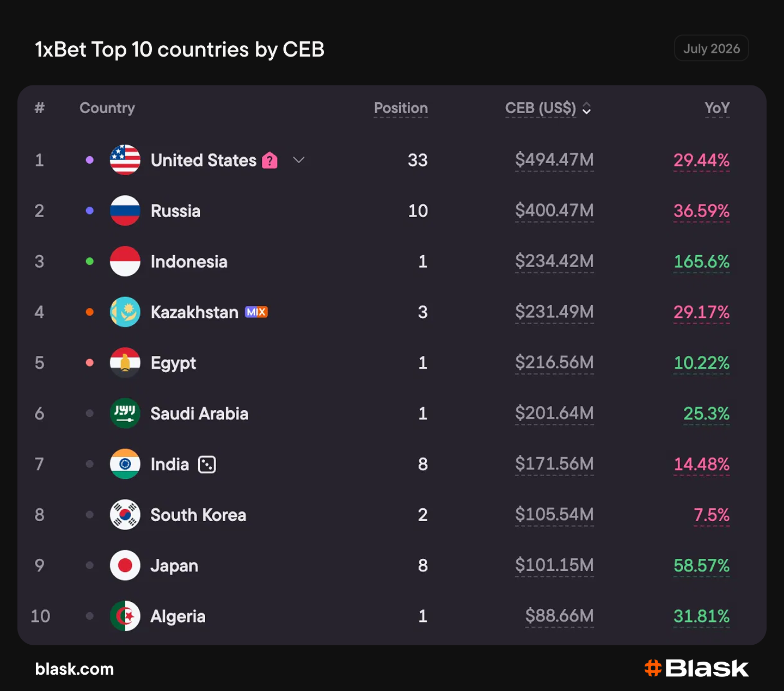Click the pink question-mark badge beside United States

270,161
